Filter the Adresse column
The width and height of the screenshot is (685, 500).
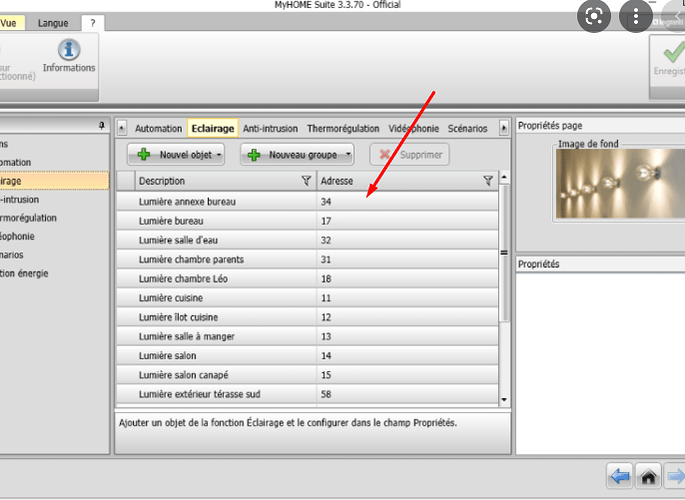point(488,181)
